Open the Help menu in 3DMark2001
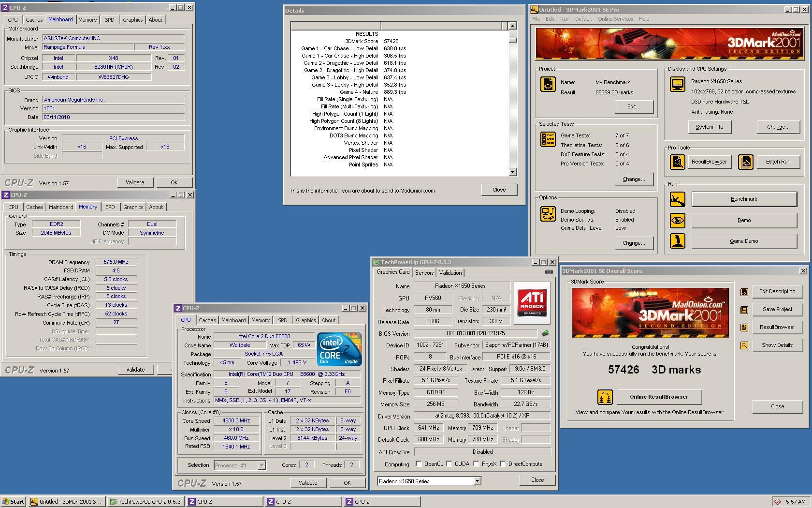Viewport: 812px width, 508px height. coord(644,19)
